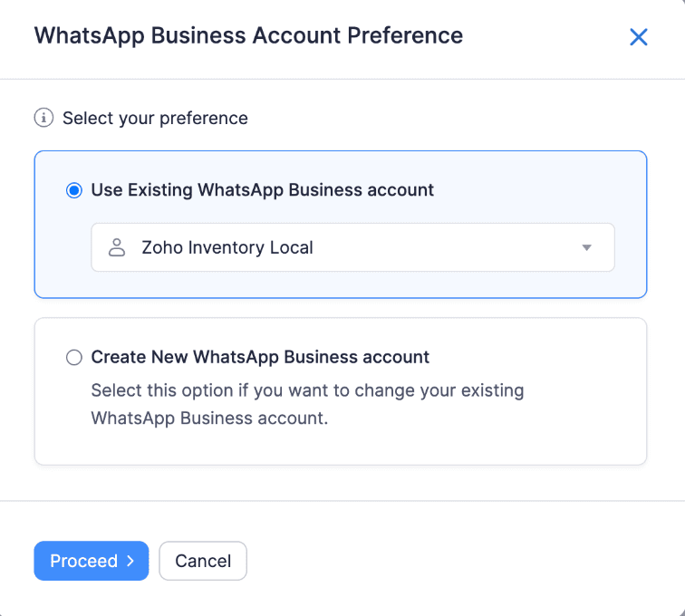This screenshot has height=616, width=685.
Task: Click the Create New WhatsApp Business account label
Action: tap(260, 357)
